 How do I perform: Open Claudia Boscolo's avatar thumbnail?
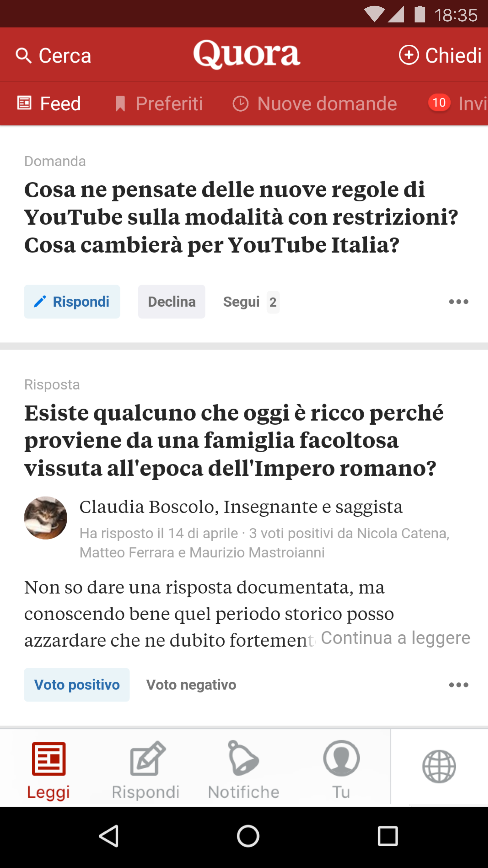pos(46,518)
